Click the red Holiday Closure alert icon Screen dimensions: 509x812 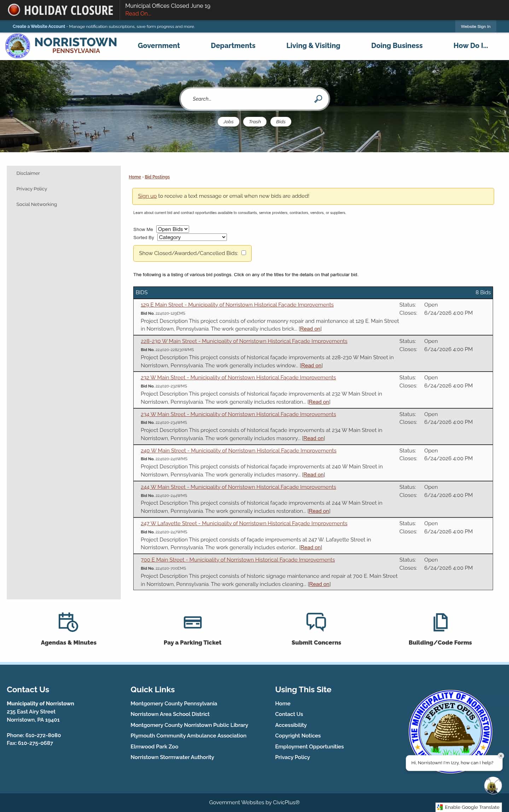click(14, 10)
